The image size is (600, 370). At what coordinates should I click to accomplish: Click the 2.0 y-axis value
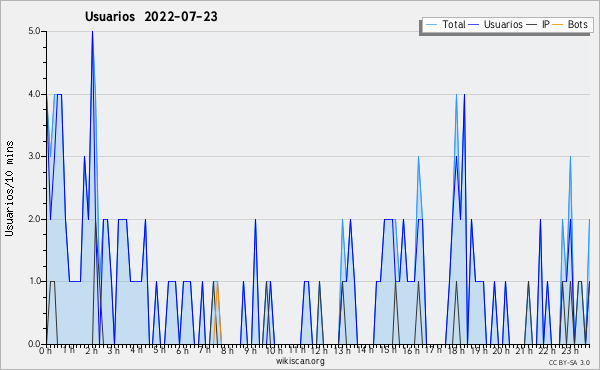click(x=34, y=219)
